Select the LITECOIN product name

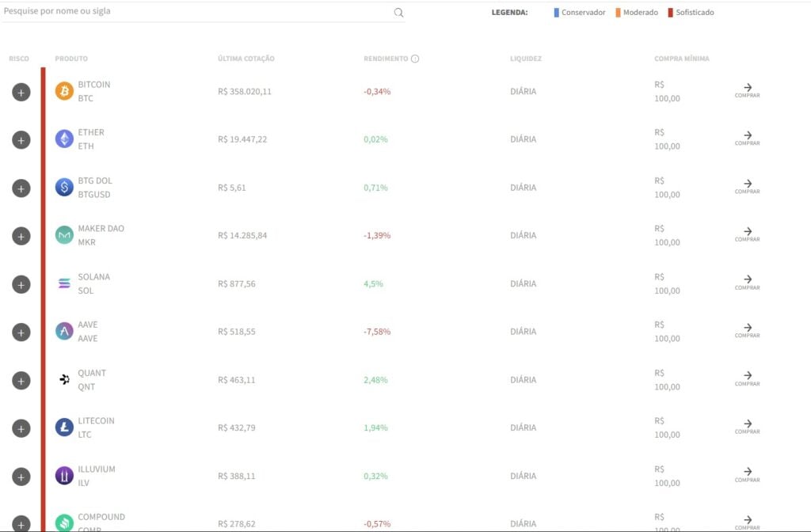(96, 421)
